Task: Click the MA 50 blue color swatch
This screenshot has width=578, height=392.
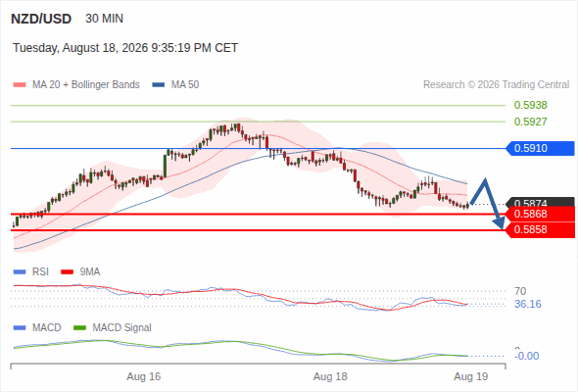Action: (159, 85)
